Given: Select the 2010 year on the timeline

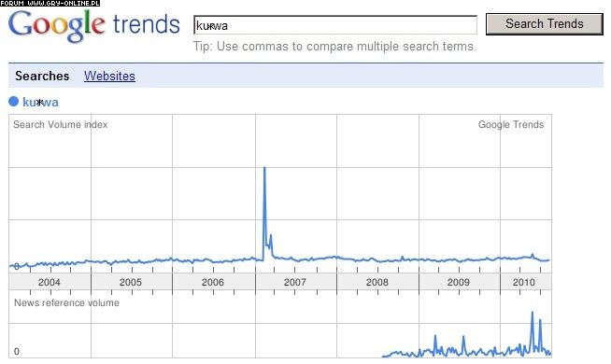Looking at the screenshot, I should (x=524, y=282).
